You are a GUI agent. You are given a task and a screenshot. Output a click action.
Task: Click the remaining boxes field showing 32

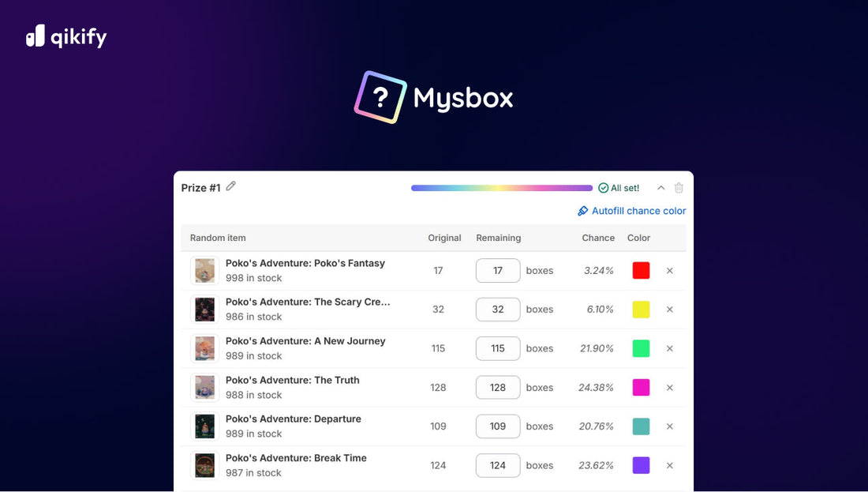(x=498, y=309)
